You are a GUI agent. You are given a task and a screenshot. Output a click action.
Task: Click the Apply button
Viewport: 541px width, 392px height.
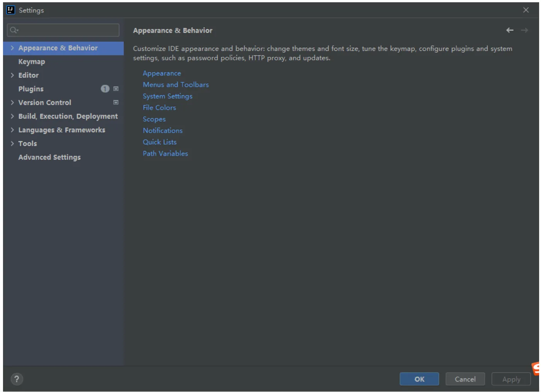pos(511,379)
